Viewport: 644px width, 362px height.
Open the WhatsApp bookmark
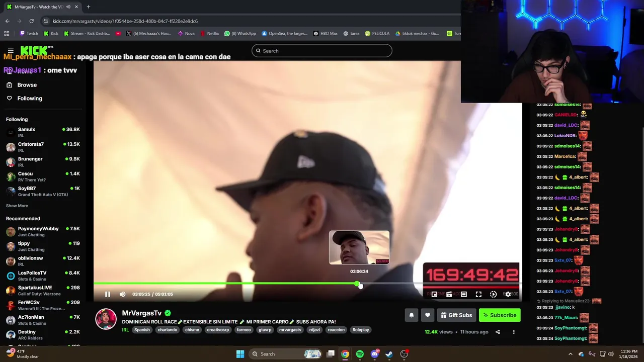[240, 34]
